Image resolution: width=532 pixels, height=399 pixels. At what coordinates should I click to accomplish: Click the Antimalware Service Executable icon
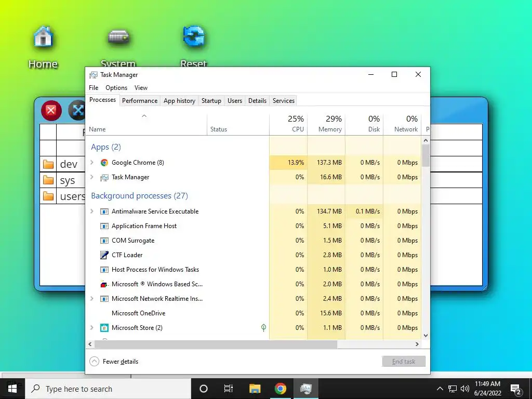tap(104, 211)
